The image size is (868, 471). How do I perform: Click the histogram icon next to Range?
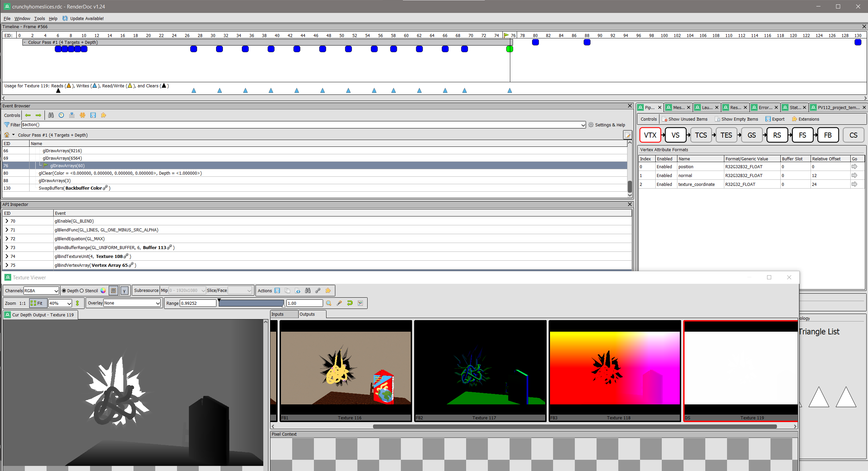(360, 303)
